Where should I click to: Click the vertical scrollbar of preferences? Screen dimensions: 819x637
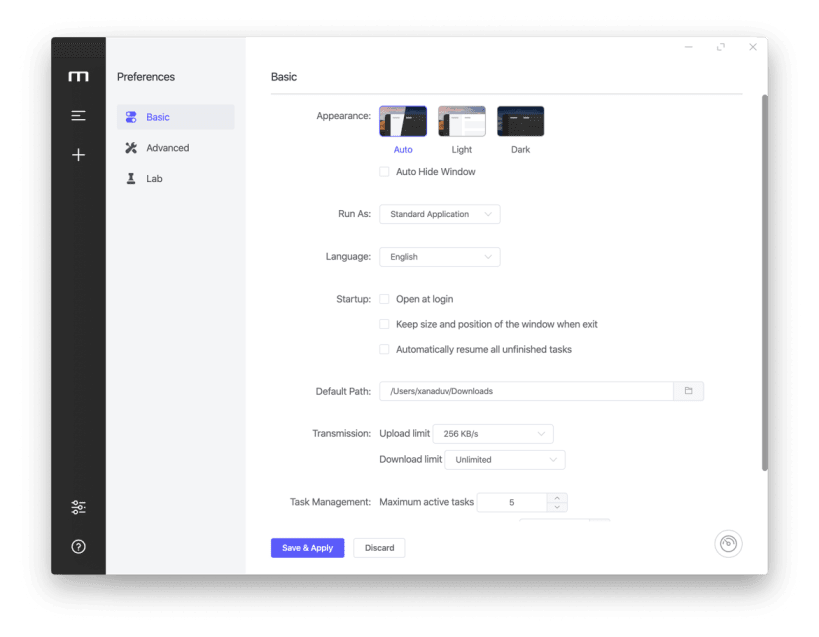pos(764,282)
